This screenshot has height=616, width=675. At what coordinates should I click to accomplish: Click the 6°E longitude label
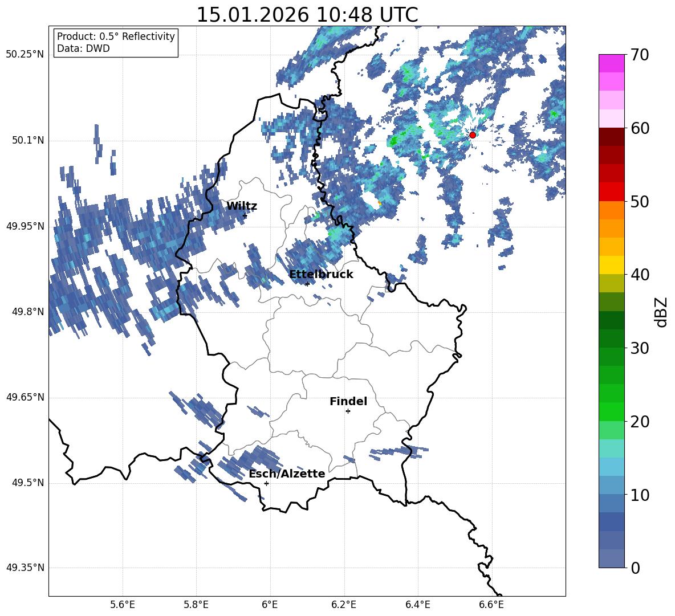point(270,605)
